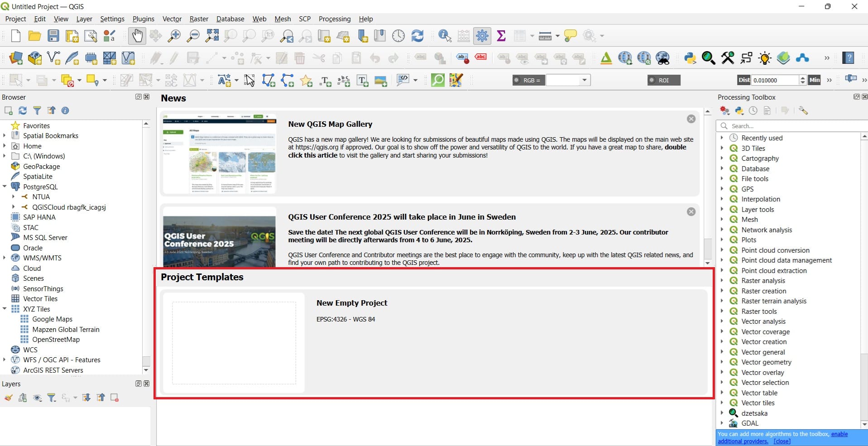Activate the Identify Features tool
Screen dimensions: 868x446
coord(445,36)
